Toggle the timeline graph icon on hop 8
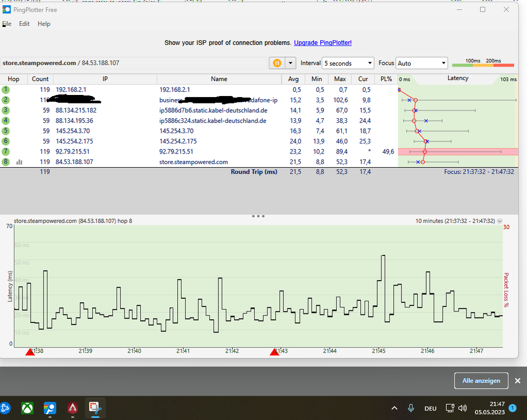The image size is (527, 420). coord(20,162)
